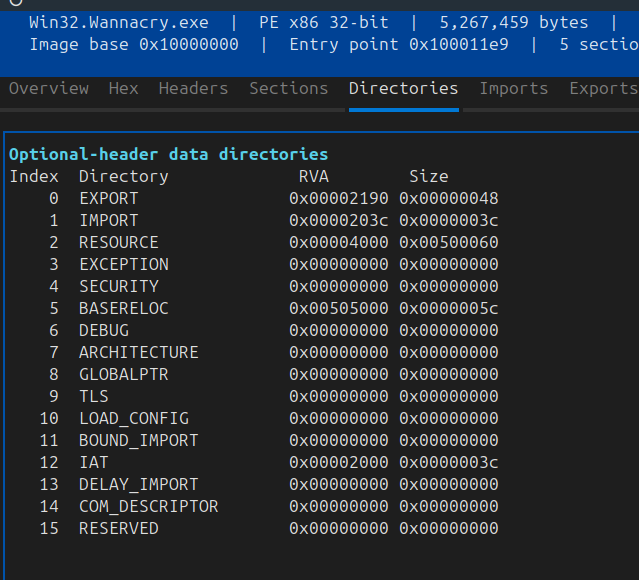Select the DEBUG directory row

[253, 331]
